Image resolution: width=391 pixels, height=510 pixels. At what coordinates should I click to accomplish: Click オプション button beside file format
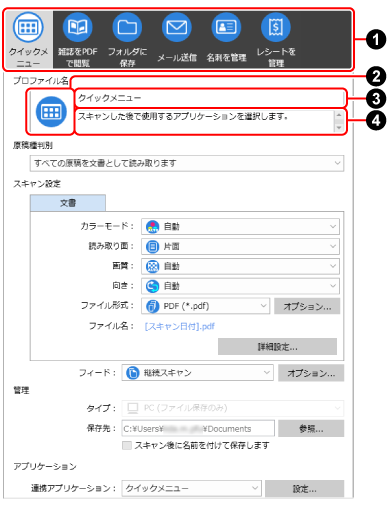pos(307,306)
